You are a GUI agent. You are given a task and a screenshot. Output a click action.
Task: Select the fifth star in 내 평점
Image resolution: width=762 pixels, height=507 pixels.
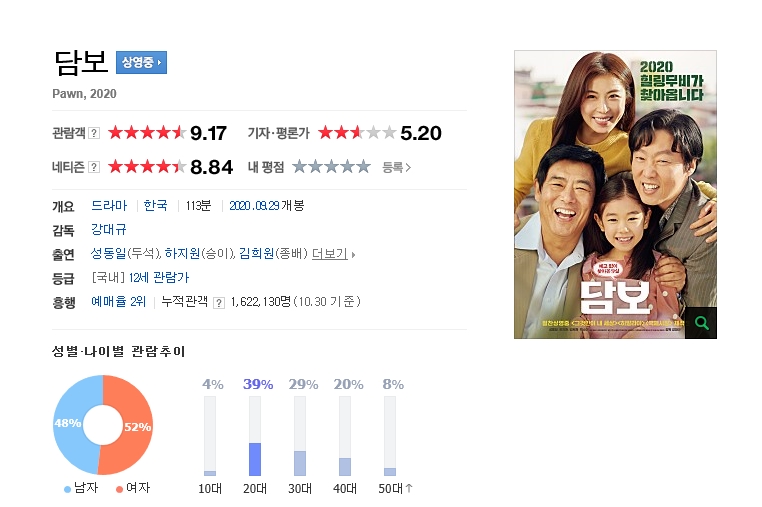363,167
